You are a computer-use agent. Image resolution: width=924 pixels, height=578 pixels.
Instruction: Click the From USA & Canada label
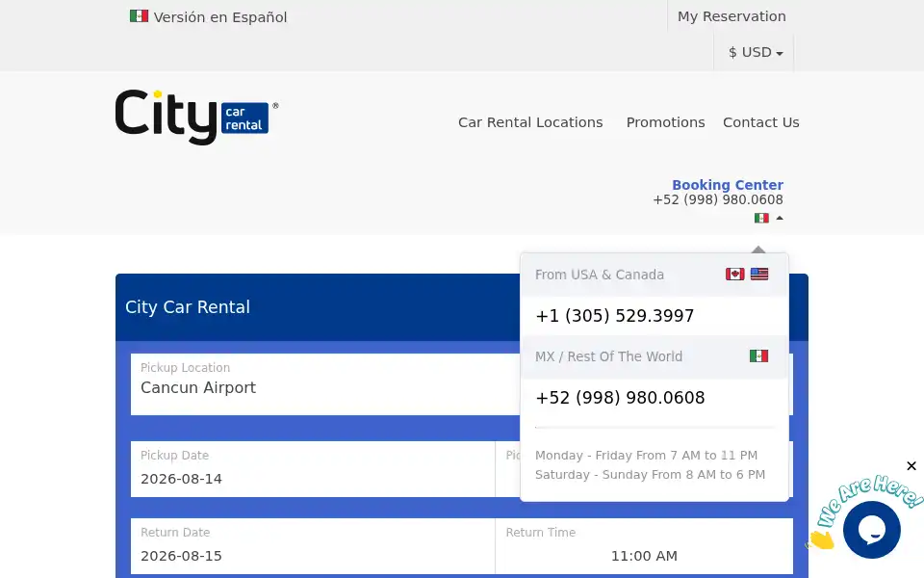pyautogui.click(x=600, y=275)
